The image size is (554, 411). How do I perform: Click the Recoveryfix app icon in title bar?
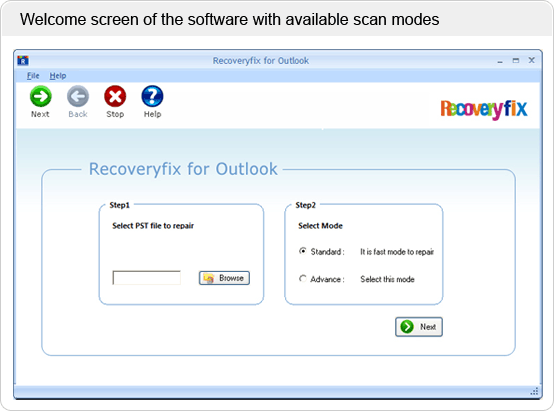[23, 61]
